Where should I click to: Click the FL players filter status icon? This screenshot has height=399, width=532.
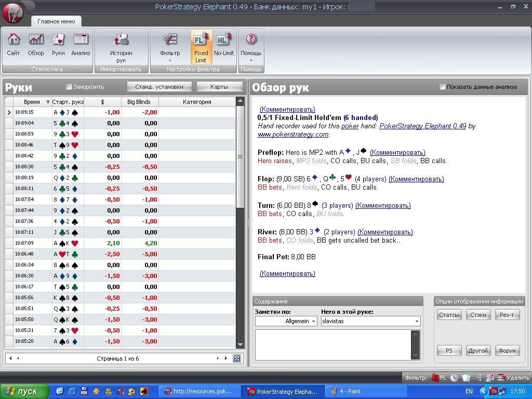438,378
